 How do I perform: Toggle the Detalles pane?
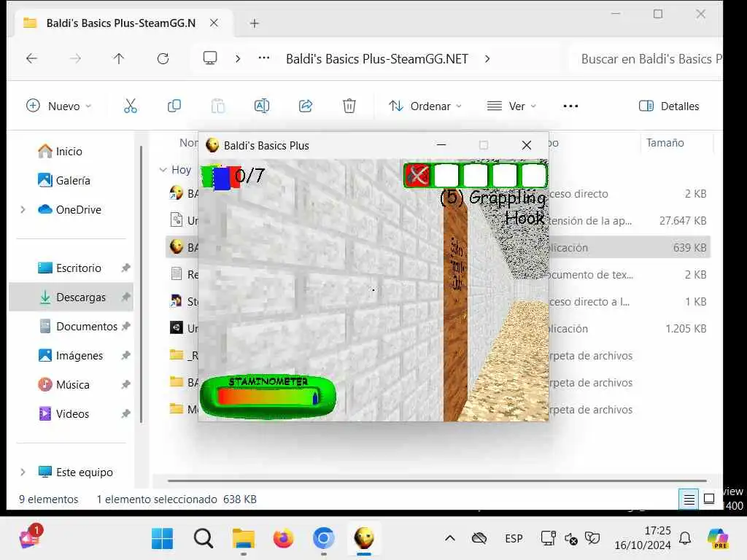(669, 106)
